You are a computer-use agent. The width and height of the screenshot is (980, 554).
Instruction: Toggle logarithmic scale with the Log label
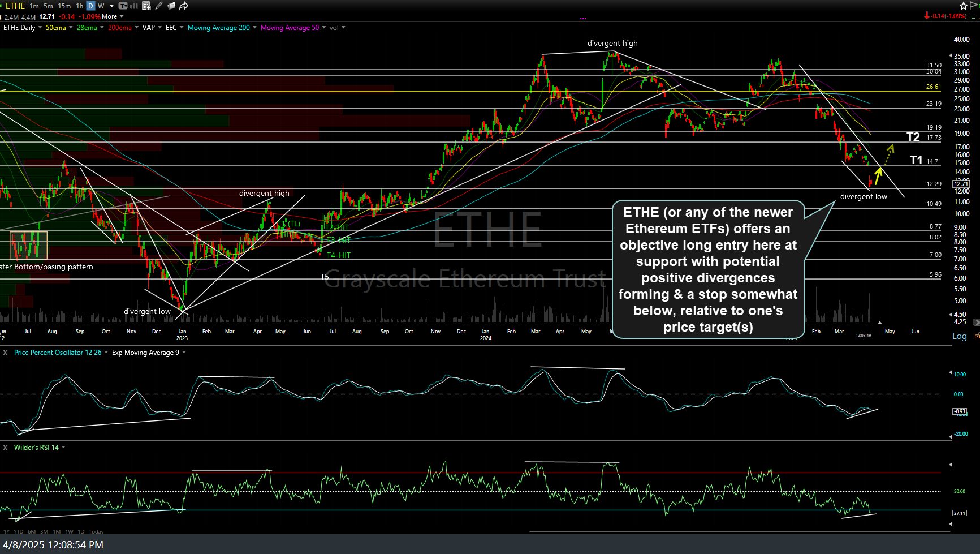pos(960,336)
